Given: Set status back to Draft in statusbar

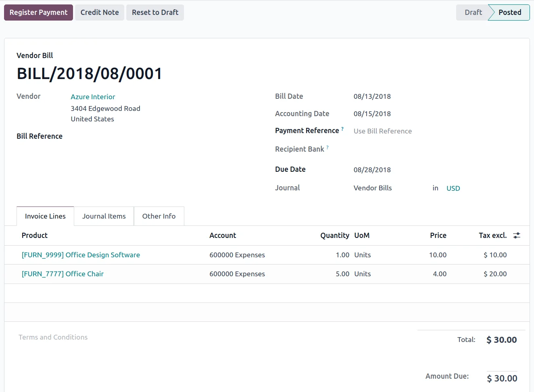Looking at the screenshot, I should (473, 12).
